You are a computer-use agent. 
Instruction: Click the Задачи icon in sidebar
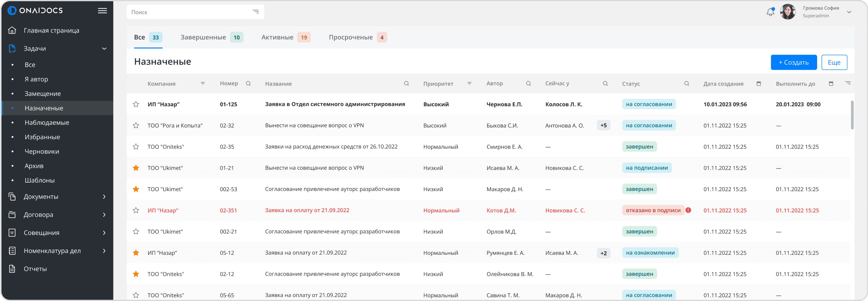12,48
